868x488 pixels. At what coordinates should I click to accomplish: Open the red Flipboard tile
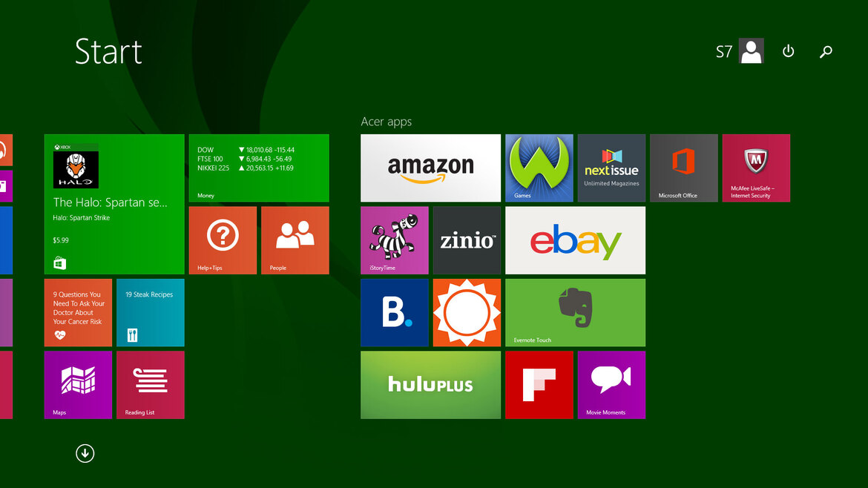pos(539,385)
